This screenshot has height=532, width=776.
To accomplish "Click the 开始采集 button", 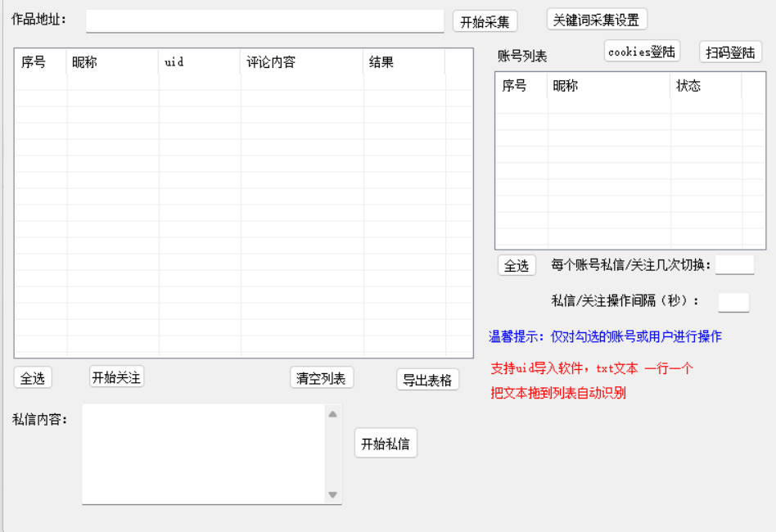I will [x=485, y=22].
